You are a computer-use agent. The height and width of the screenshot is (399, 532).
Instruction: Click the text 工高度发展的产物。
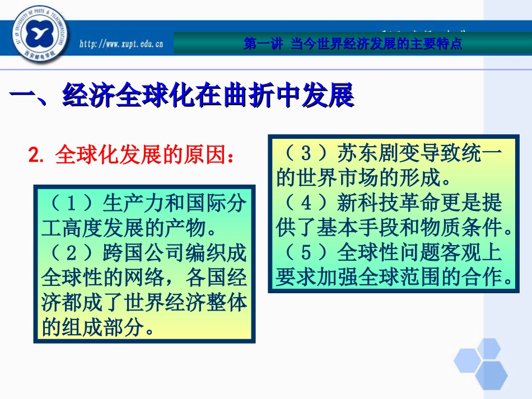click(129, 228)
